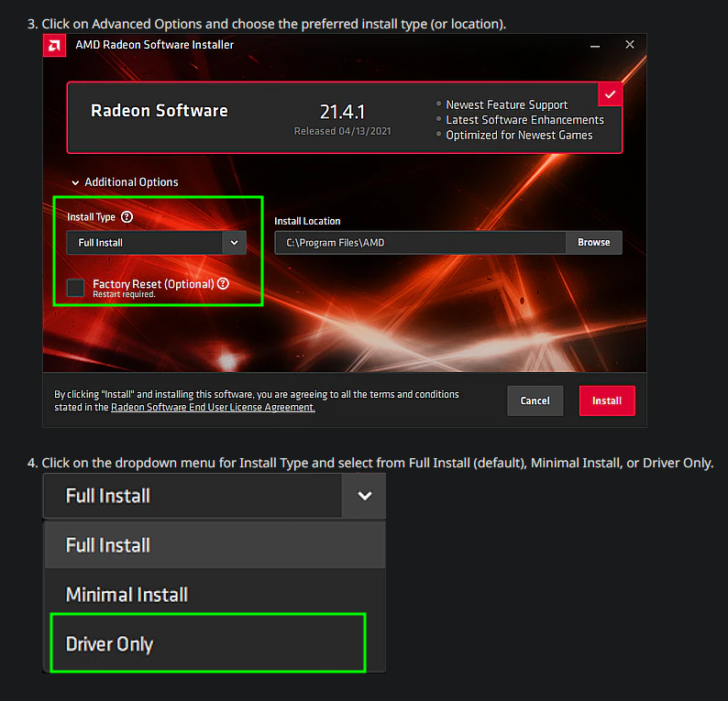Open the Install Type dropdown in installer
728x701 pixels.
click(156, 243)
